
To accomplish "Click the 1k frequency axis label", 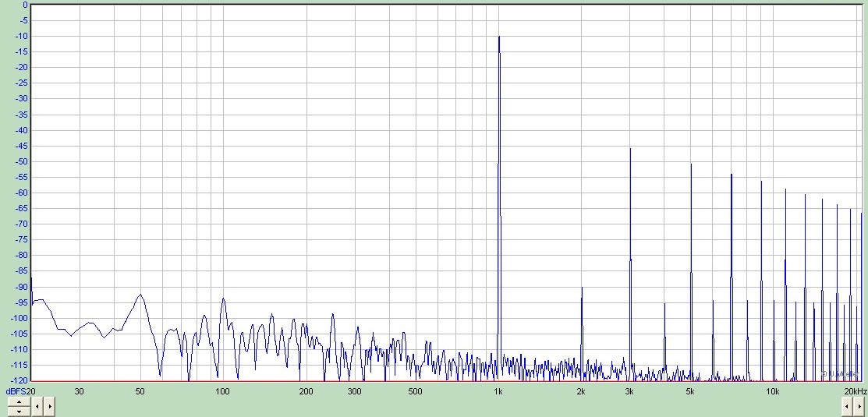I will (498, 391).
